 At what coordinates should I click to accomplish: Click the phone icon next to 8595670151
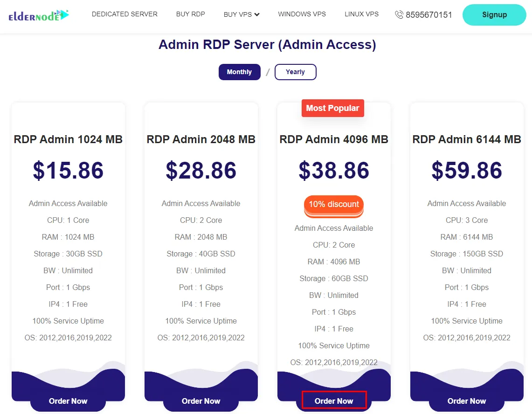399,14
